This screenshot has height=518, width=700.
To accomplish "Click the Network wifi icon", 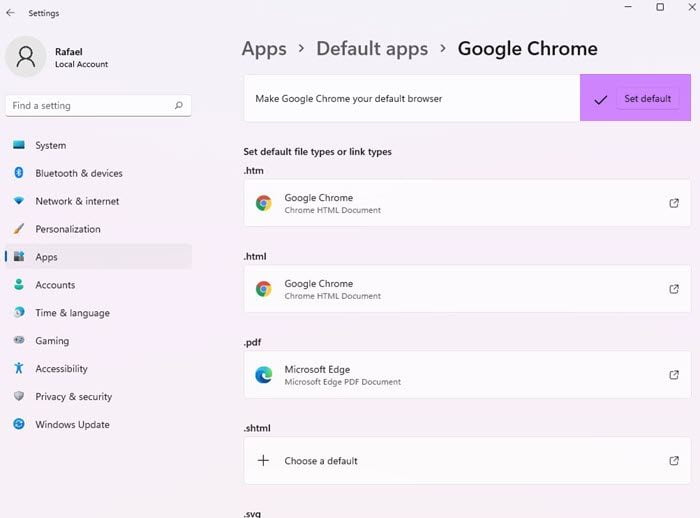I will tap(19, 201).
